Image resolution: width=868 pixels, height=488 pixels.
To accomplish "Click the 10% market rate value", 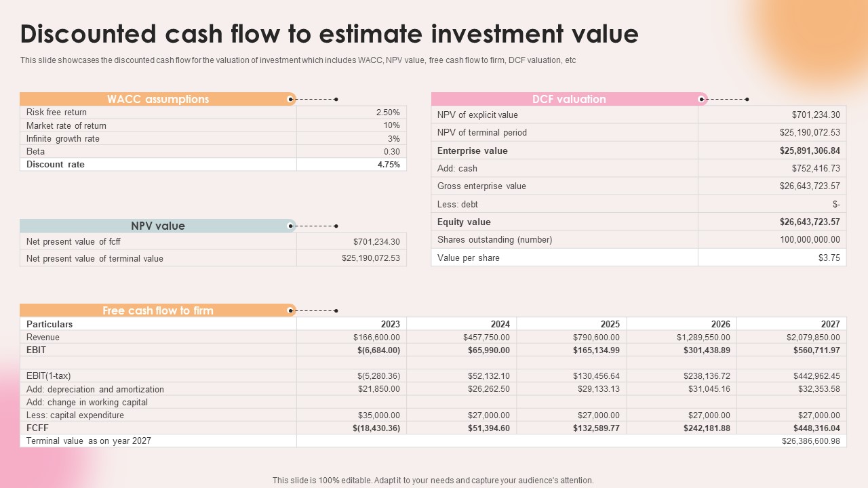I will [391, 125].
